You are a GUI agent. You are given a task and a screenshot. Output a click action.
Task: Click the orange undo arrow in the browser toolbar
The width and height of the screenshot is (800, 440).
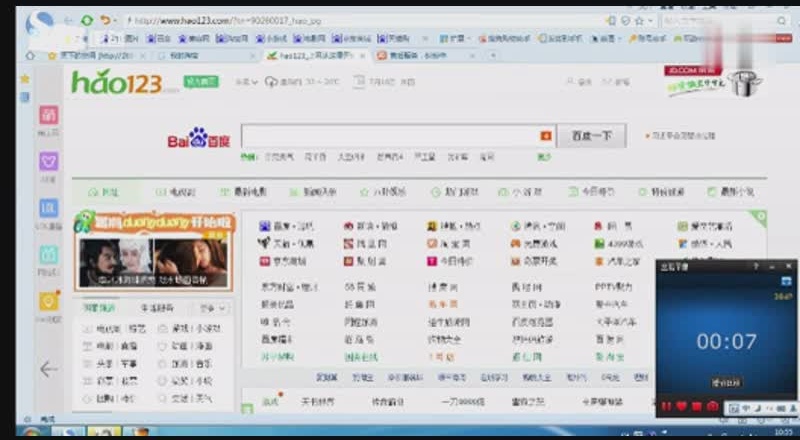pyautogui.click(x=105, y=20)
